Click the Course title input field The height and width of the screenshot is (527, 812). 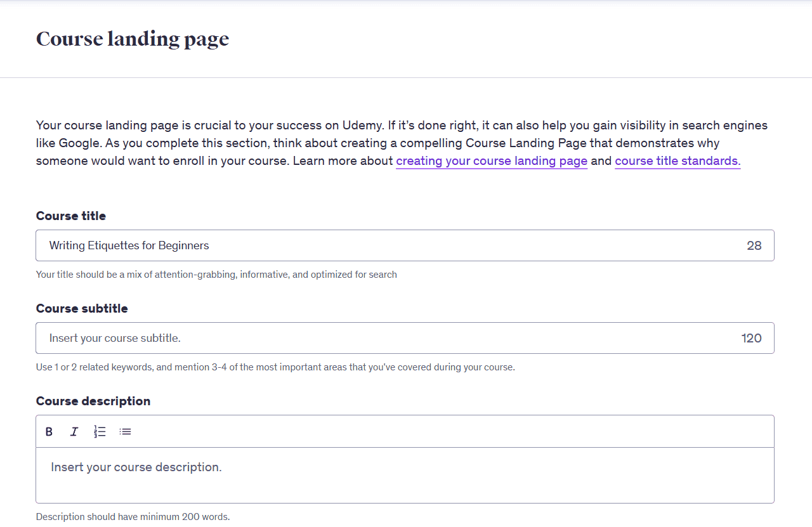point(381,245)
